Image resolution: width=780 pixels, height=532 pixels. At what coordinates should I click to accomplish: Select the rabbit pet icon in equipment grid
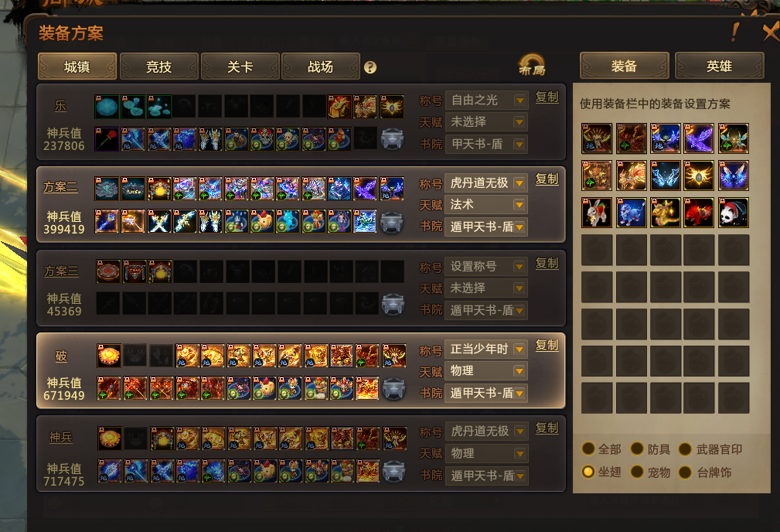(597, 213)
